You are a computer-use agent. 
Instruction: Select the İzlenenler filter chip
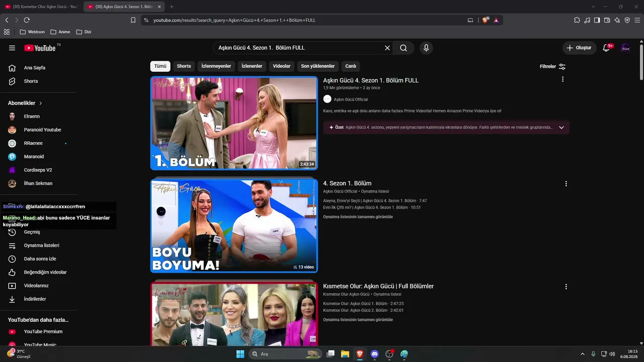[252, 66]
